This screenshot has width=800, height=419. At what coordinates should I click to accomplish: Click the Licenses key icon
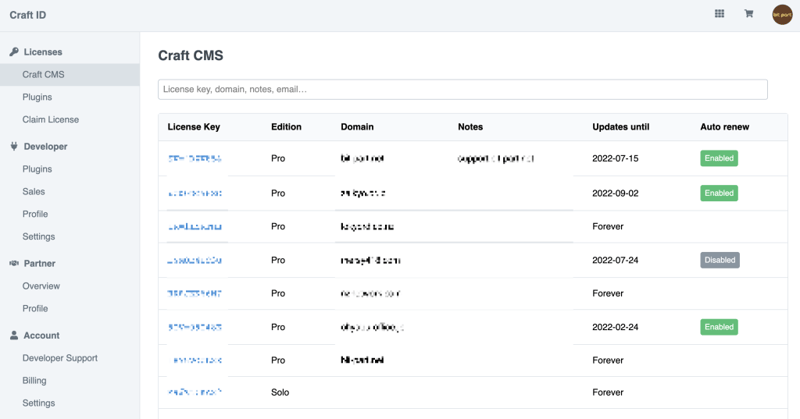pyautogui.click(x=14, y=52)
